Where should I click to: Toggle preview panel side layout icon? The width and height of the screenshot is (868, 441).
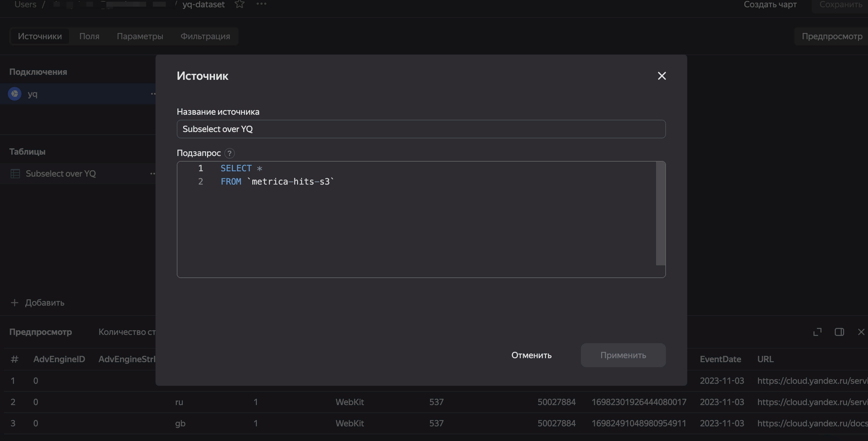[x=839, y=332]
